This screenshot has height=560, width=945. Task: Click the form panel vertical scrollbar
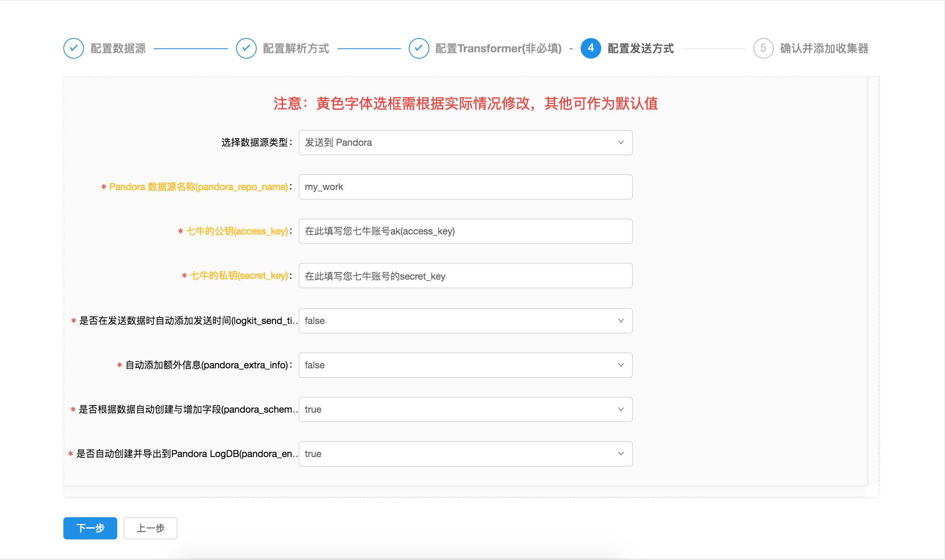click(x=873, y=281)
